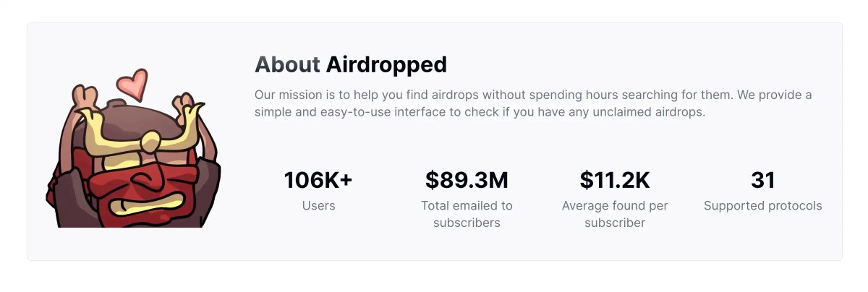This screenshot has width=868, height=292.
Task: Click the pink heart above the mascot
Action: click(133, 84)
